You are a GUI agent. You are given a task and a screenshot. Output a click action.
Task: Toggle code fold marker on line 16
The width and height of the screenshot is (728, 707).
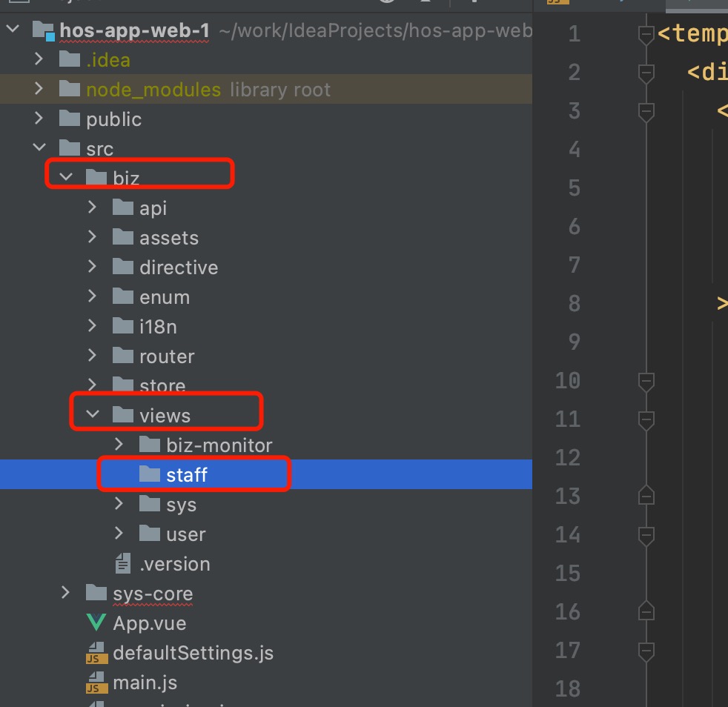[x=646, y=611]
